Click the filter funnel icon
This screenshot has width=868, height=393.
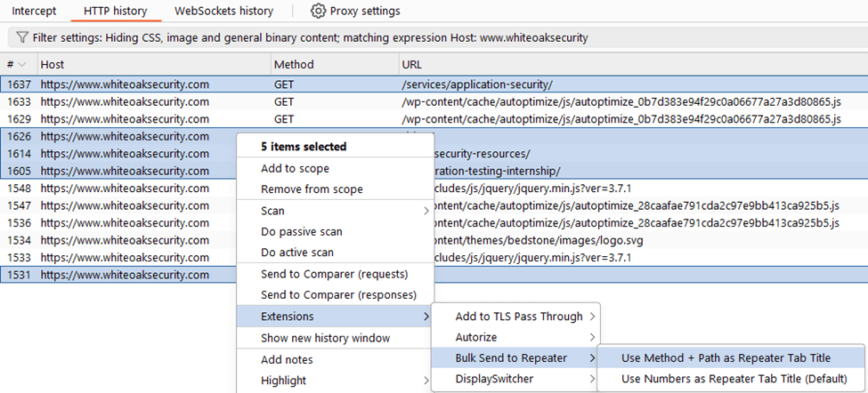22,37
